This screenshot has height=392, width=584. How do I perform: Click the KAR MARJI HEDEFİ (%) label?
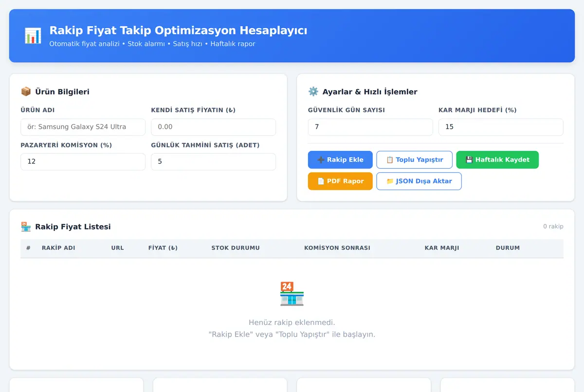click(x=477, y=110)
